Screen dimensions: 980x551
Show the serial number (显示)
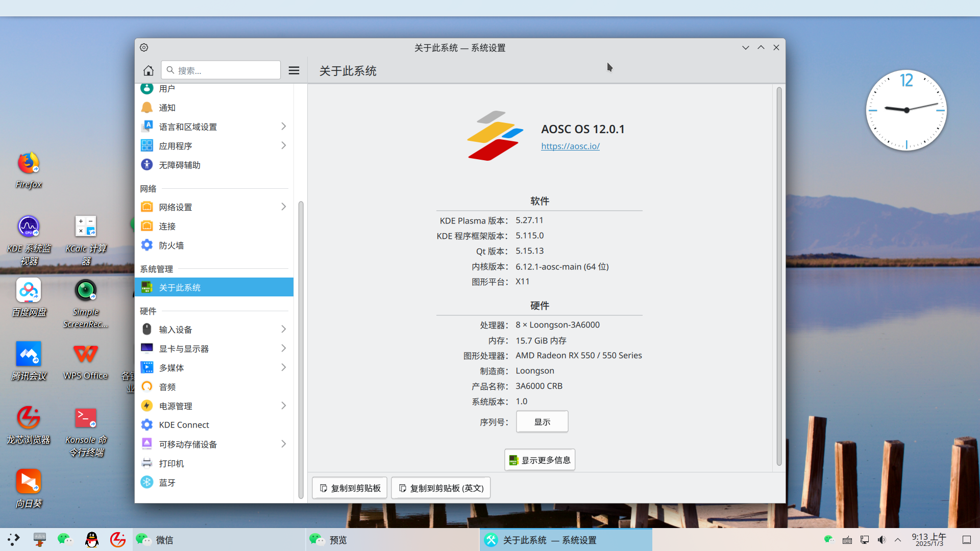pos(542,422)
